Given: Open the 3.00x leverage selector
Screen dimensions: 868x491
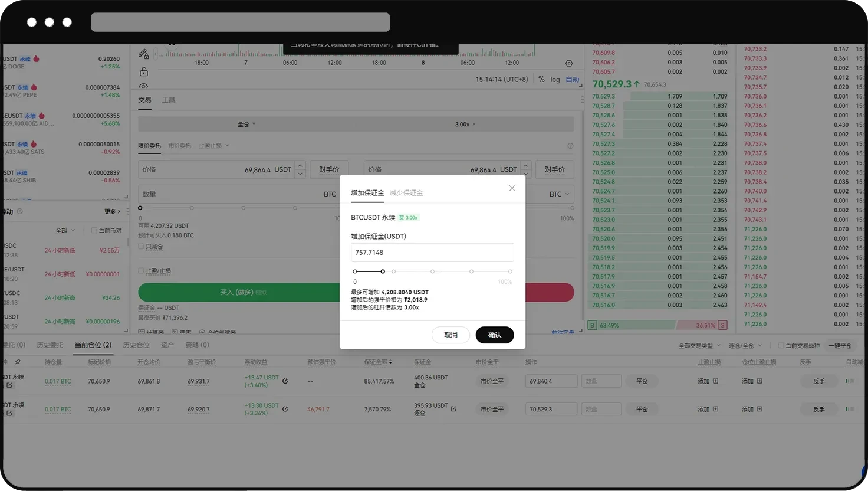Looking at the screenshot, I should coord(465,125).
